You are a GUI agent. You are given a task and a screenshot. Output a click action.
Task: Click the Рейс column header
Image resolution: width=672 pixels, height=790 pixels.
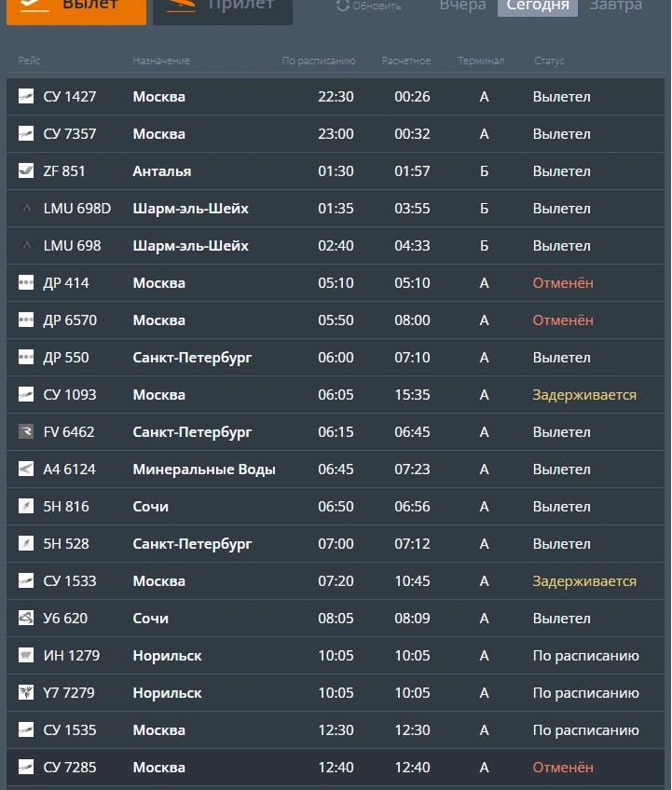[x=29, y=61]
